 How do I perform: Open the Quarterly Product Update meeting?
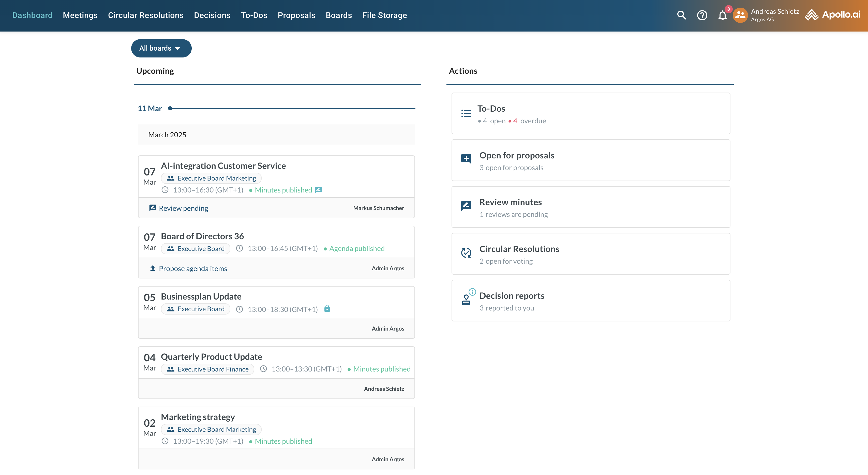point(211,357)
